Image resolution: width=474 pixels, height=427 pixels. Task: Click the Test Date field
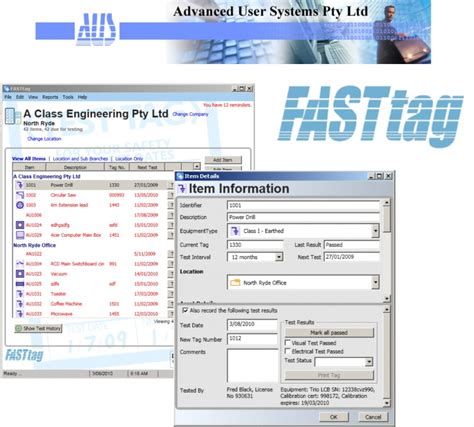(x=252, y=325)
